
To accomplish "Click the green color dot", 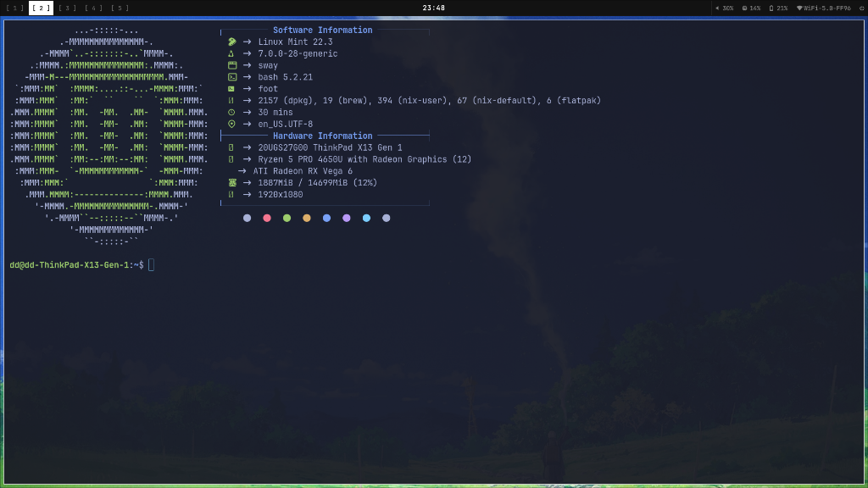I will click(x=287, y=218).
